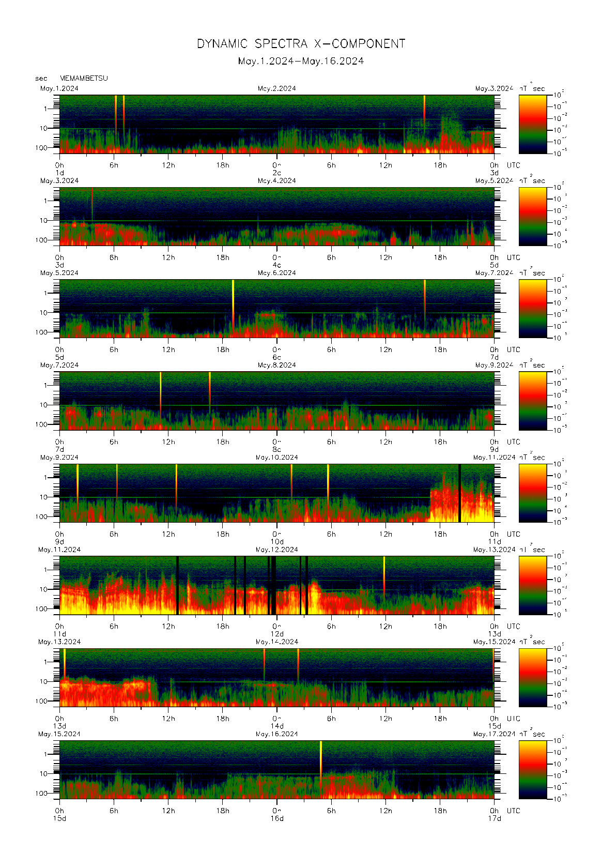Click the colorbar next to the sixth spectrogram
Viewport: 602px width, 868px height.
pyautogui.click(x=532, y=585)
